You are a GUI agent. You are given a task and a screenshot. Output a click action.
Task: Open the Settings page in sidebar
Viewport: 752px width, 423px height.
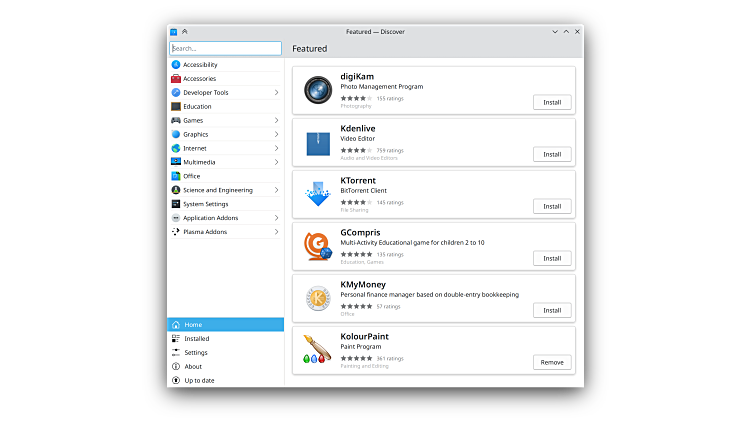(x=196, y=353)
